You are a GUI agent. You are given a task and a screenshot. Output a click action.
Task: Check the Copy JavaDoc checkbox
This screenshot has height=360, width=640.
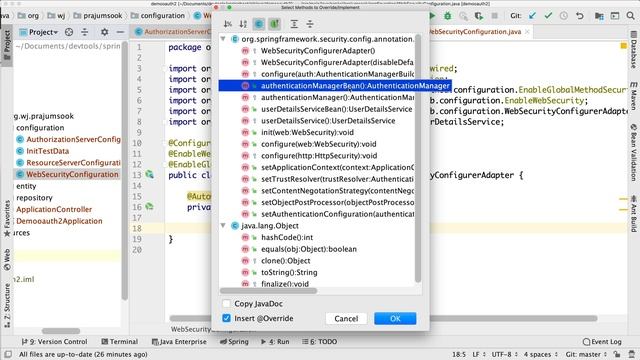click(x=227, y=304)
